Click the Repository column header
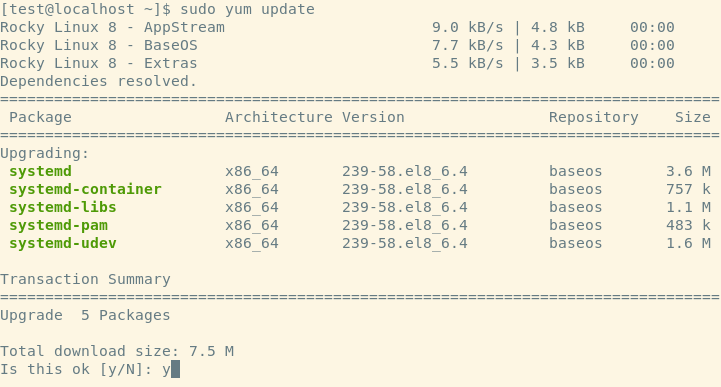Screen dimensions: 721x387 pyautogui.click(x=594, y=117)
